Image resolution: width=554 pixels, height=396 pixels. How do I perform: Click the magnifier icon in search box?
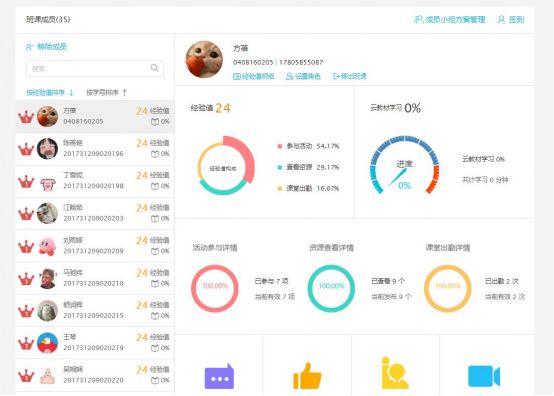point(154,68)
